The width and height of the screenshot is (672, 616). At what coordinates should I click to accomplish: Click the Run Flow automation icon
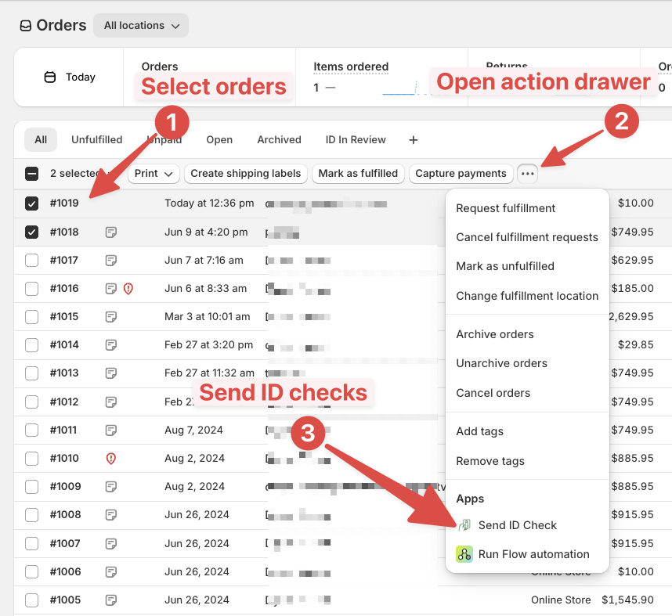[466, 554]
